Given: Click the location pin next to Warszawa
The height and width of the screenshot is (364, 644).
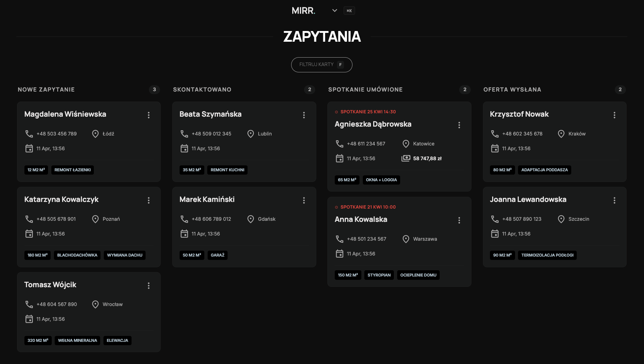Looking at the screenshot, I should coord(406,239).
